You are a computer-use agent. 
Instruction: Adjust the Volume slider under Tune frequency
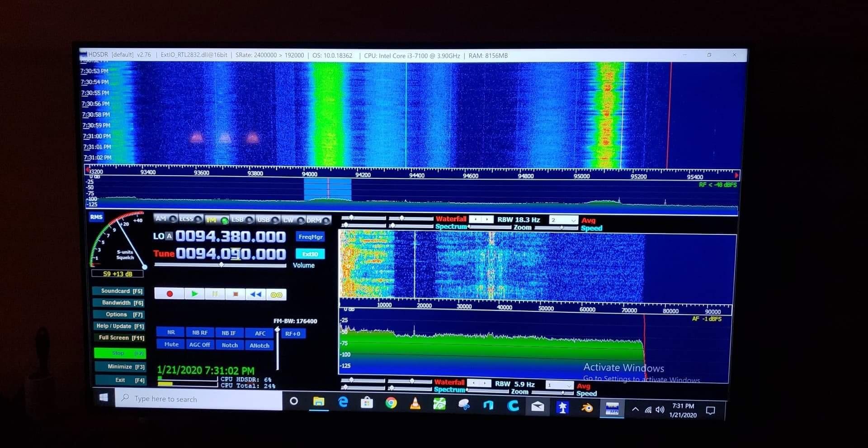[x=220, y=265]
